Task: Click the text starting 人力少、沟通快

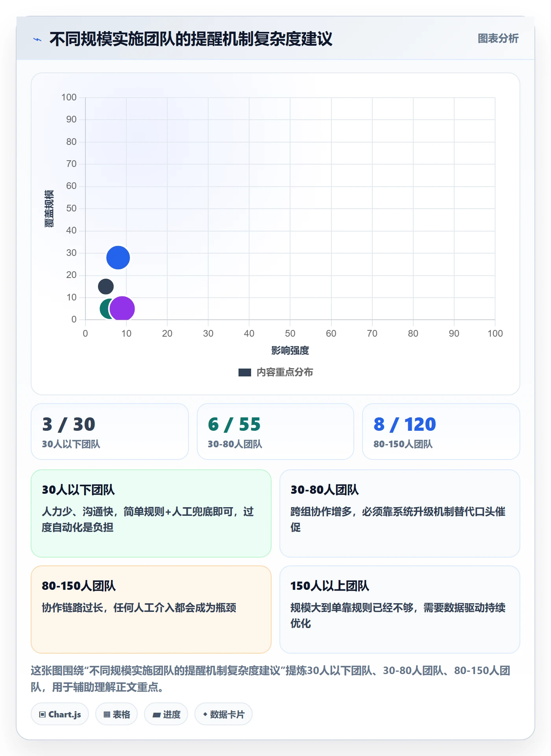Action: pyautogui.click(x=148, y=519)
